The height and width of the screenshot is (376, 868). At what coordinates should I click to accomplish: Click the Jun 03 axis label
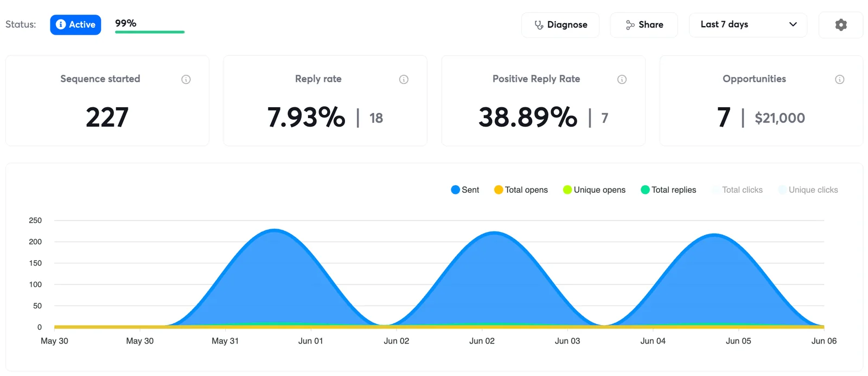point(567,341)
